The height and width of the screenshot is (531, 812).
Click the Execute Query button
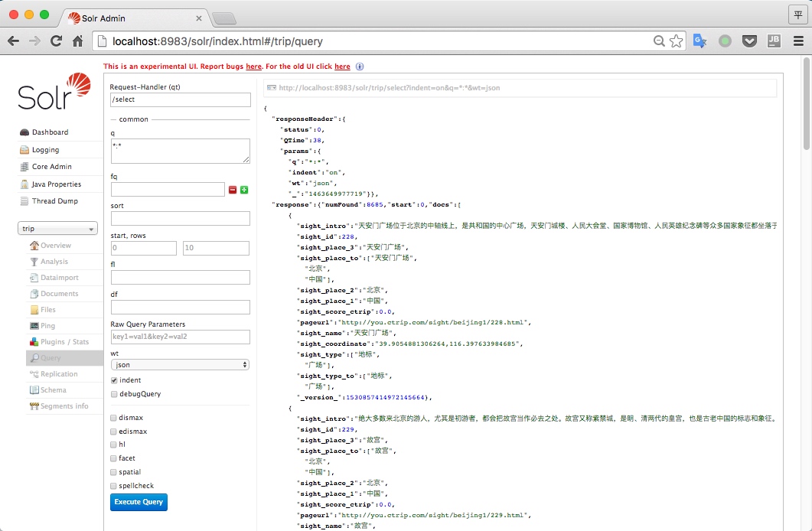pyautogui.click(x=139, y=502)
